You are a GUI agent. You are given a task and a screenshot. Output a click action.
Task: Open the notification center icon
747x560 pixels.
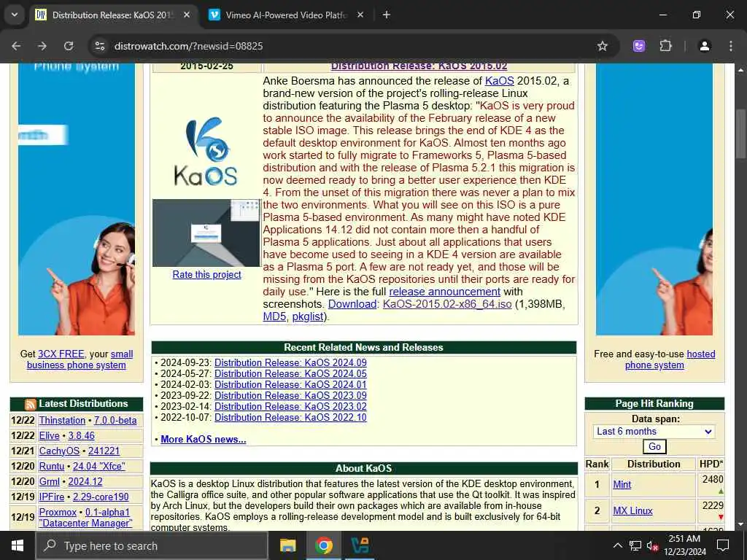(723, 545)
